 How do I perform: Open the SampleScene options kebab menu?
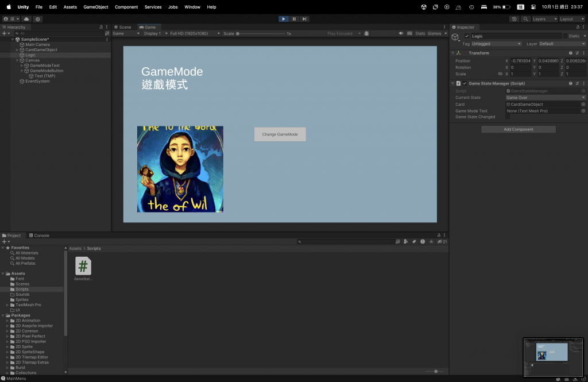pos(107,40)
